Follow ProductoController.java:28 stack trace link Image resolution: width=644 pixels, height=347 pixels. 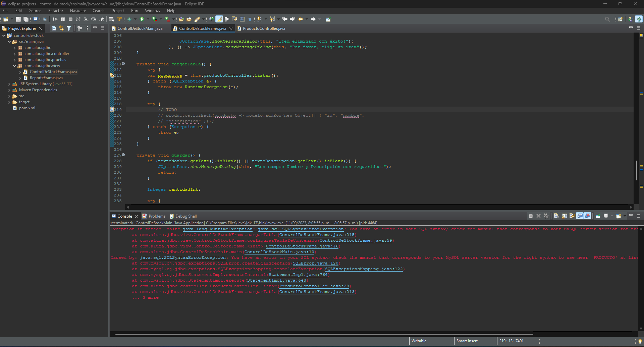tap(314, 286)
